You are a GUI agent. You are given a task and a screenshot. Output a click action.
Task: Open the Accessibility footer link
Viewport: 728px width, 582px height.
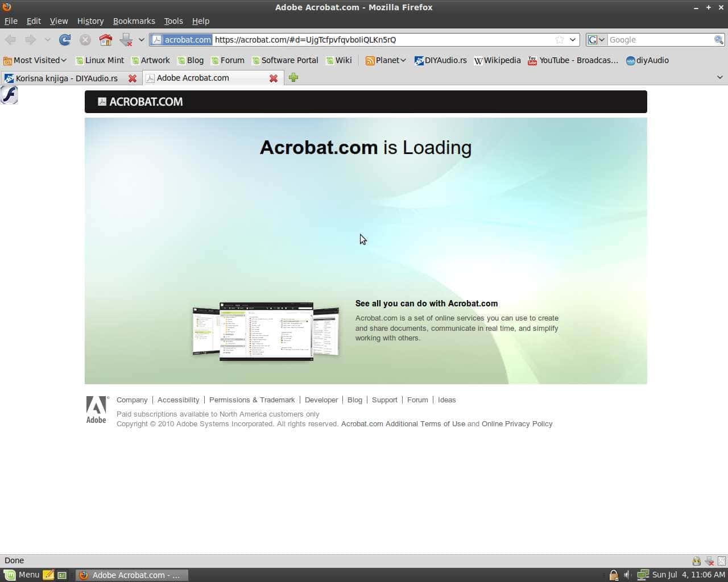(x=179, y=400)
